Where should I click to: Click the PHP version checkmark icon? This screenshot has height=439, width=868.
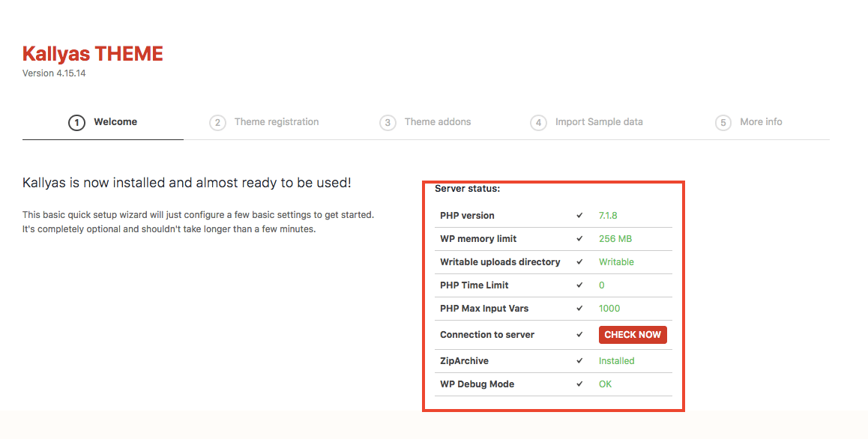[579, 216]
